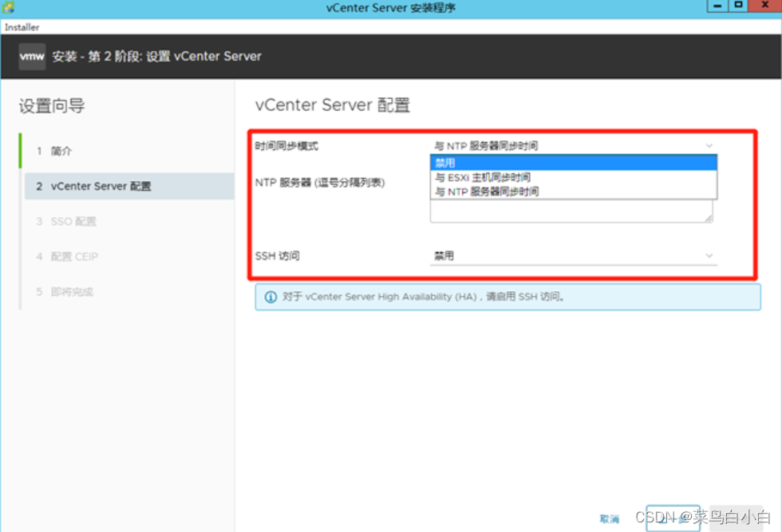Click the HA SSH 访问 notice text
Screen dimensions: 782x532
pos(424,298)
